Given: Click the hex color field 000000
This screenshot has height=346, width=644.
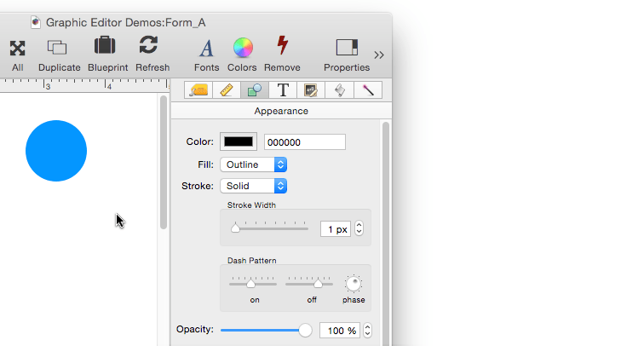Looking at the screenshot, I should [x=305, y=142].
